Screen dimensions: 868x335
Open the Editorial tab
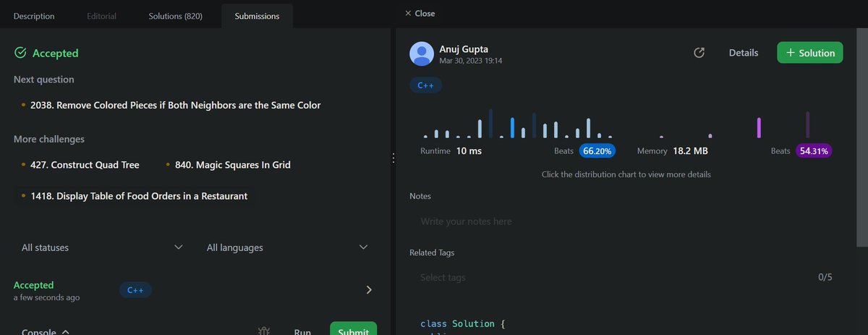101,15
